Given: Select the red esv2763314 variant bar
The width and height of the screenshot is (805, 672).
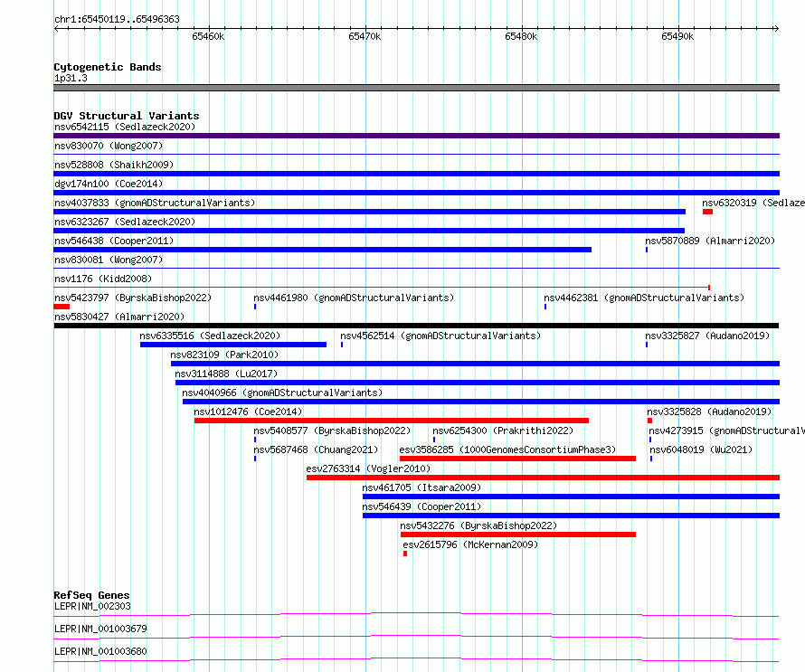Looking at the screenshot, I should point(544,478).
